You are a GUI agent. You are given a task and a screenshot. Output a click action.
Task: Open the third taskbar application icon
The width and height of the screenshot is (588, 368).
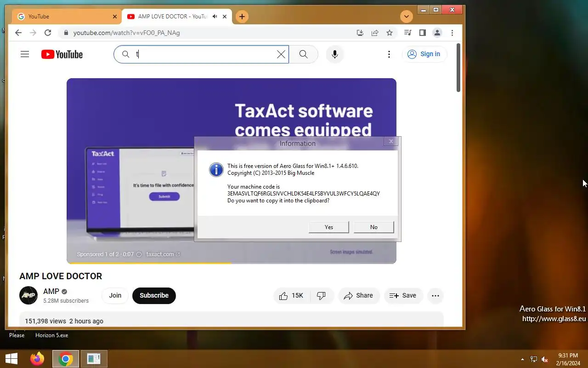(94, 359)
